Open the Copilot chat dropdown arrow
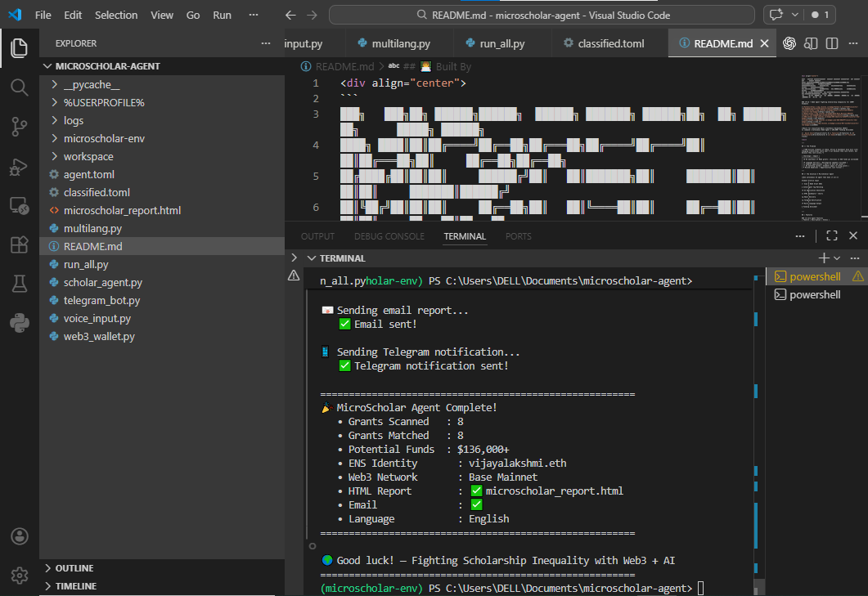Screen dimensions: 868x596 (795, 15)
